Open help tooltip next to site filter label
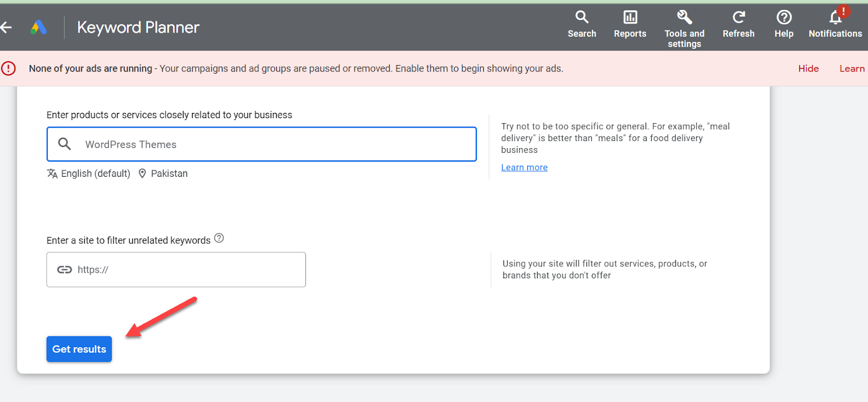This screenshot has width=868, height=402. (x=219, y=238)
